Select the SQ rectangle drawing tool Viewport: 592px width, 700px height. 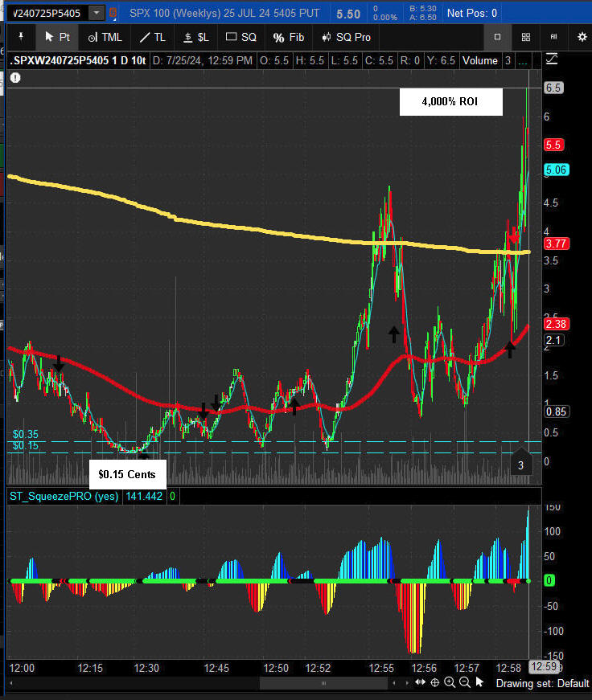(x=241, y=37)
